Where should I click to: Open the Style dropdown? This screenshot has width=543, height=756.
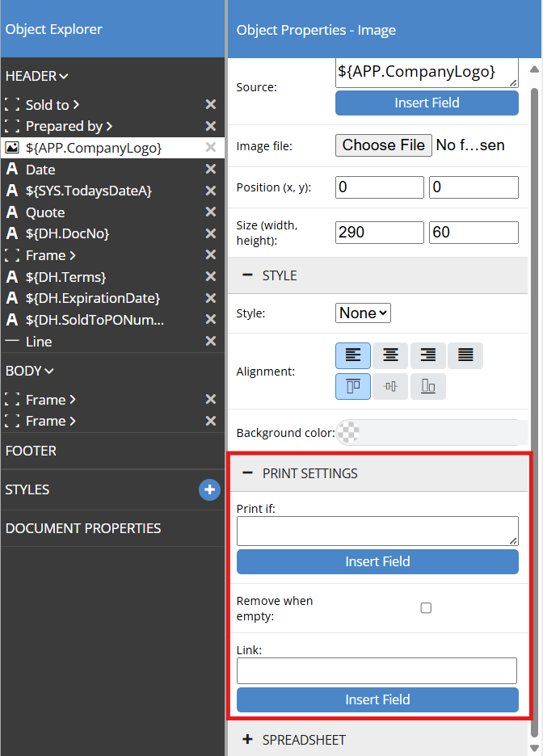363,313
